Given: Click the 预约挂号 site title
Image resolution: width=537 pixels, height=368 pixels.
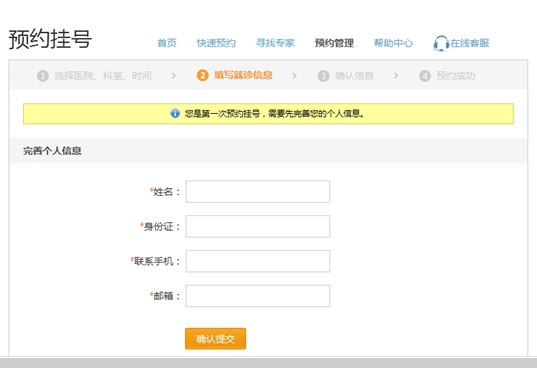Looking at the screenshot, I should click(x=50, y=39).
